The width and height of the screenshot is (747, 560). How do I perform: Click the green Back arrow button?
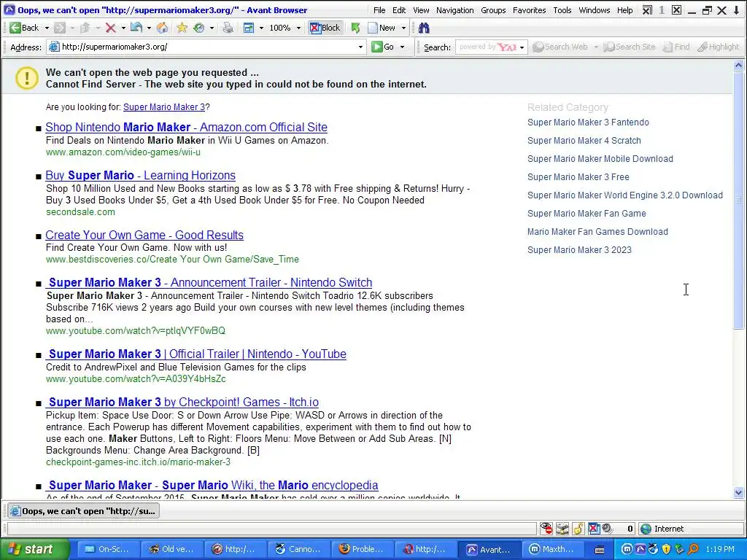point(24,28)
